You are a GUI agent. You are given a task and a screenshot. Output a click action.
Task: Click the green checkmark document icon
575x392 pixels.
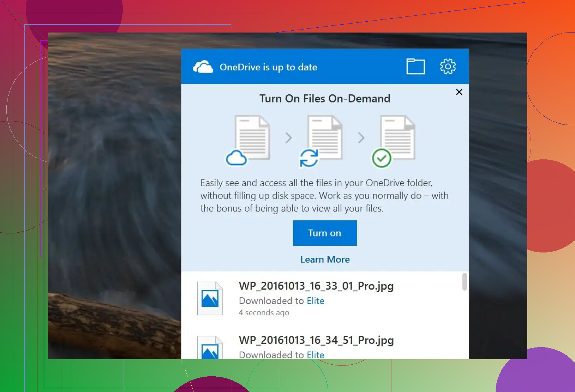tap(393, 141)
